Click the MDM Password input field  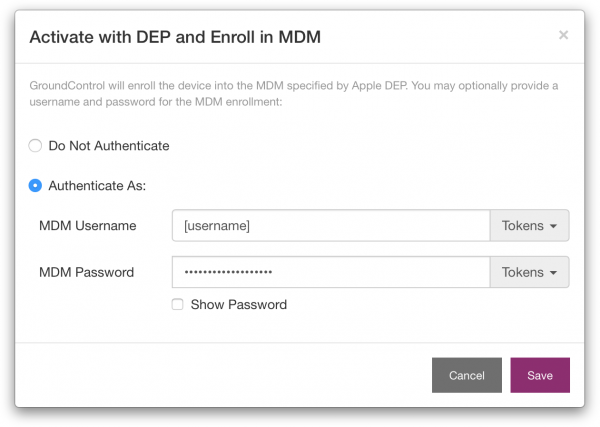[x=331, y=272]
